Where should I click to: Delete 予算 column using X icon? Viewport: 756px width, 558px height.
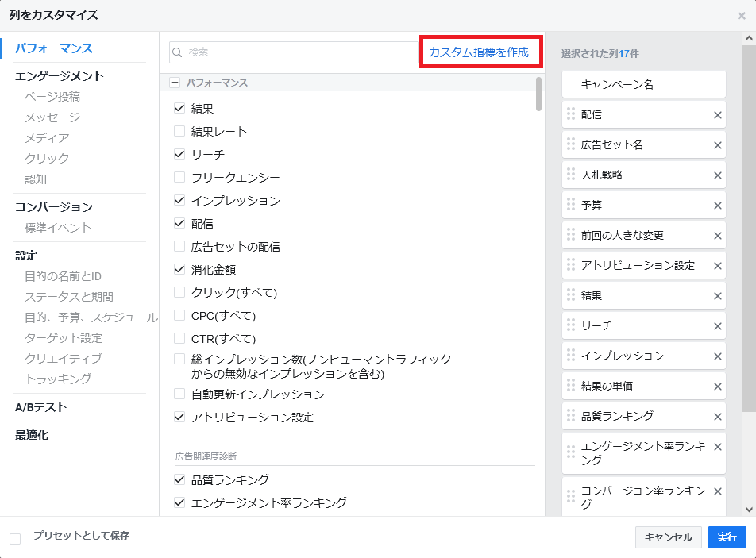point(718,206)
